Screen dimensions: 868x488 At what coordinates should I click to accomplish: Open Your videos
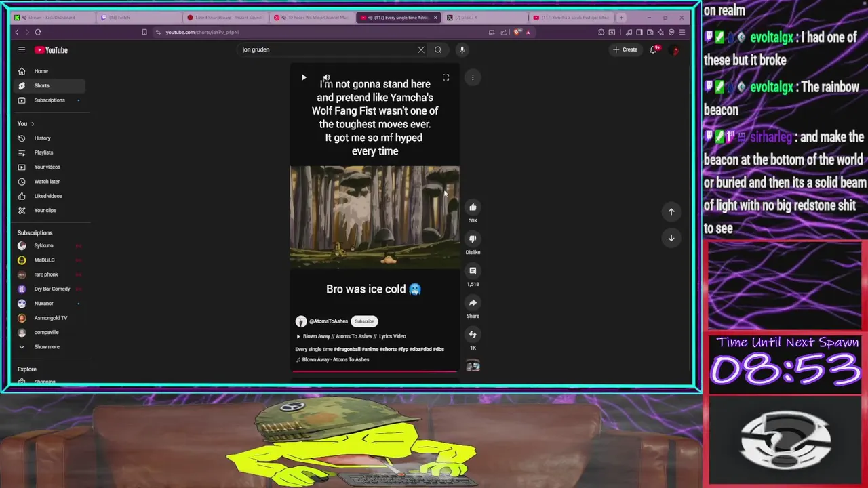49,167
